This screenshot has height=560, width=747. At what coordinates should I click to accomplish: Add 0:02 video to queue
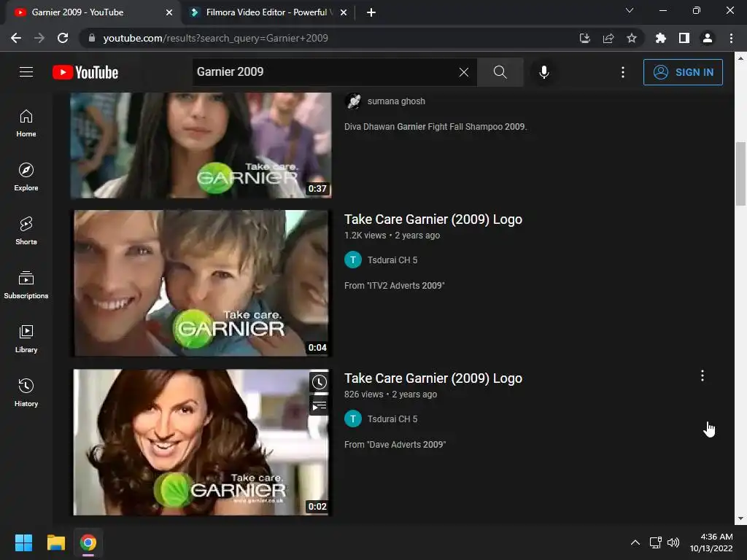coord(320,406)
